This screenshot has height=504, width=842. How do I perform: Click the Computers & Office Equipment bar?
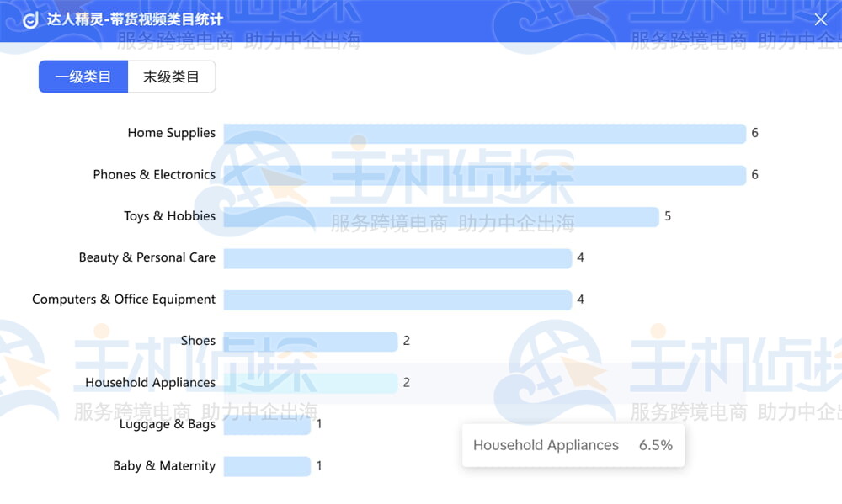396,300
